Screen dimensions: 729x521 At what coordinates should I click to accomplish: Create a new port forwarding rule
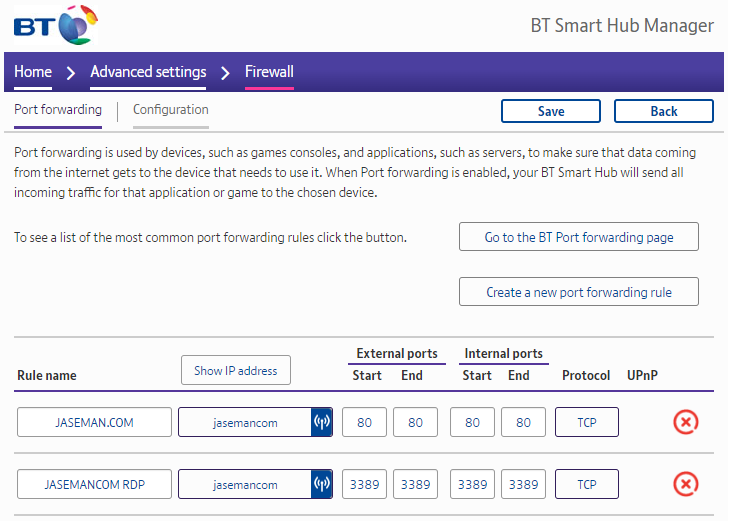(579, 292)
